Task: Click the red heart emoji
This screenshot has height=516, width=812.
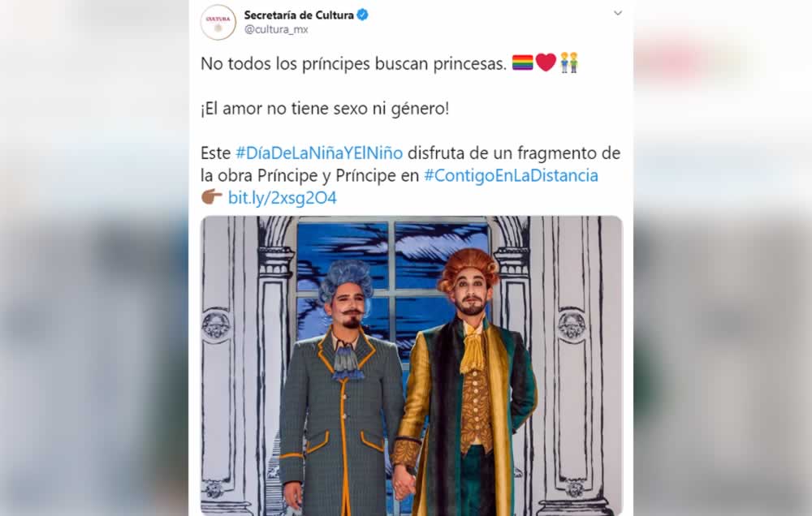Action: pyautogui.click(x=546, y=62)
